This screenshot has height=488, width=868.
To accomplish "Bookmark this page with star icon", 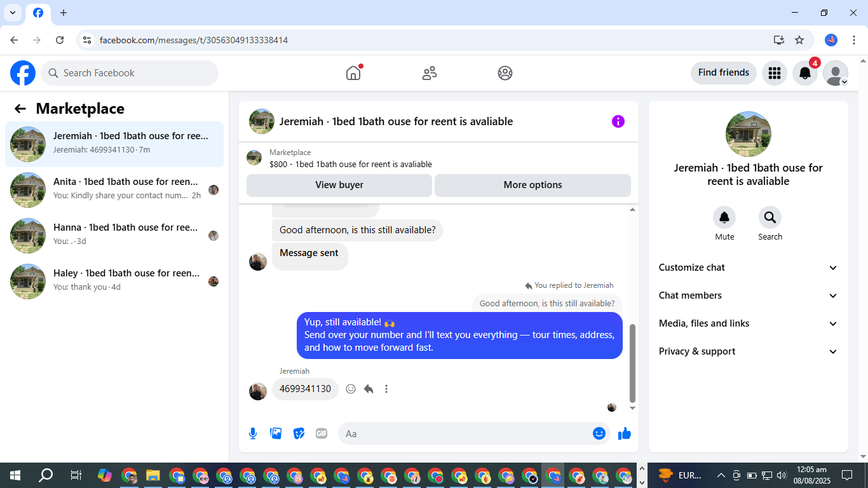I will click(799, 40).
